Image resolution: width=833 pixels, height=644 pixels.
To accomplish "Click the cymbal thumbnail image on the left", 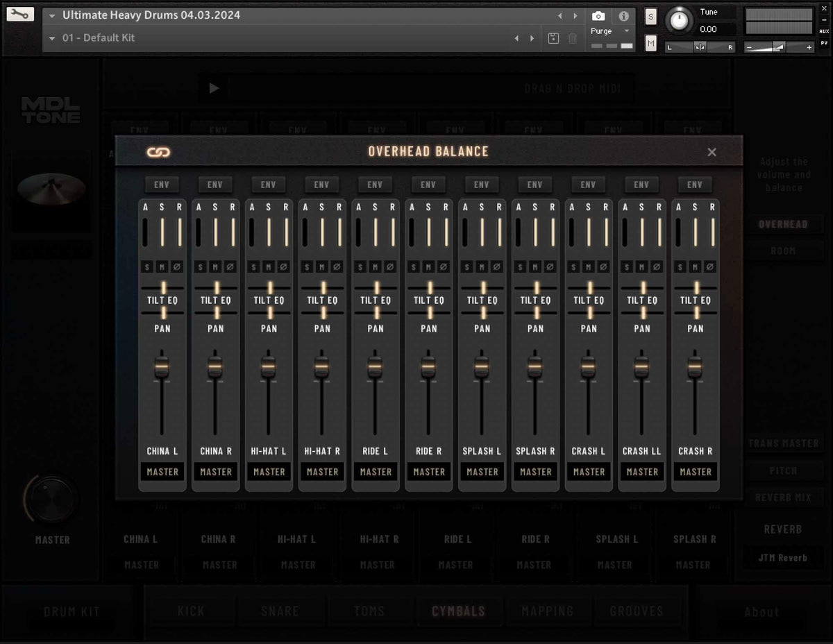I will pyautogui.click(x=51, y=189).
